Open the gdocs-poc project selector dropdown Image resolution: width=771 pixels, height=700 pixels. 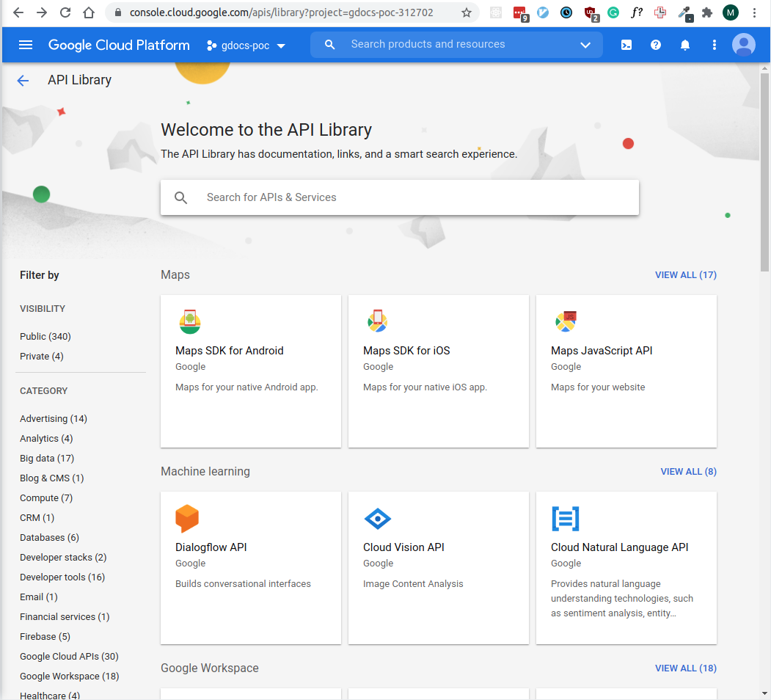246,45
